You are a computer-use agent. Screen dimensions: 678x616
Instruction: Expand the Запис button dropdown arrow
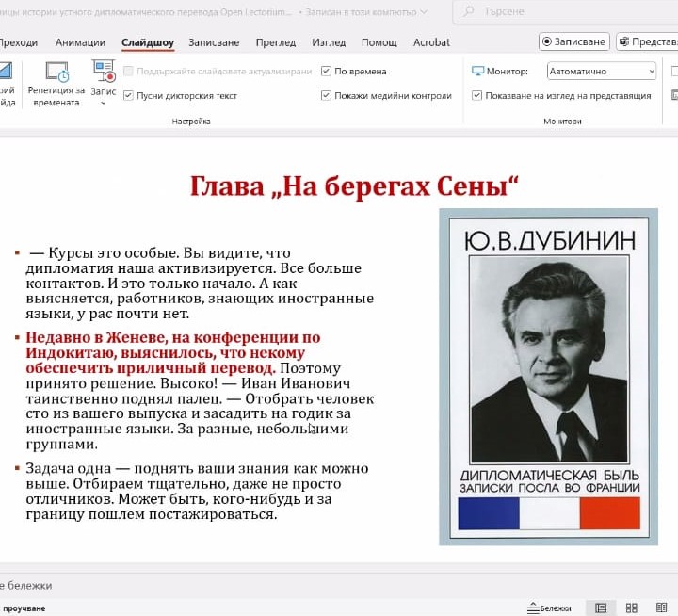[104, 103]
